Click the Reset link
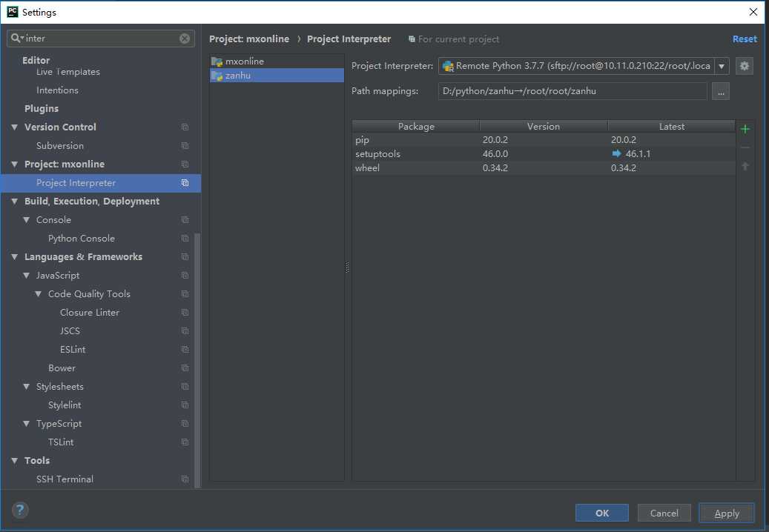769x532 pixels. click(745, 39)
